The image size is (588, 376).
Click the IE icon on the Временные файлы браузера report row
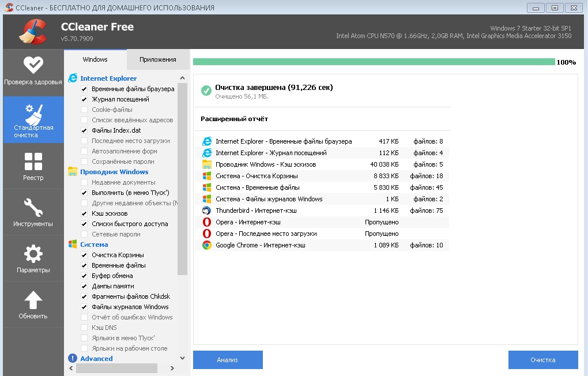click(206, 141)
